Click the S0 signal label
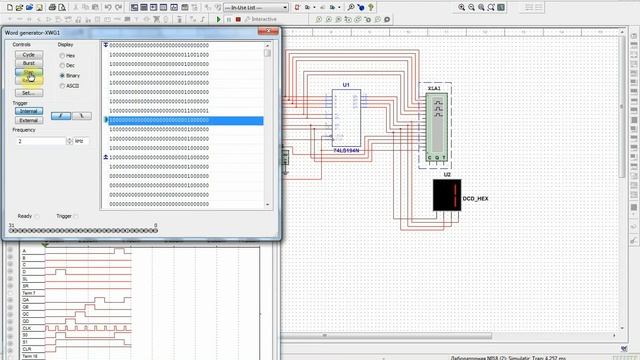640x360 pixels. [x=25, y=335]
